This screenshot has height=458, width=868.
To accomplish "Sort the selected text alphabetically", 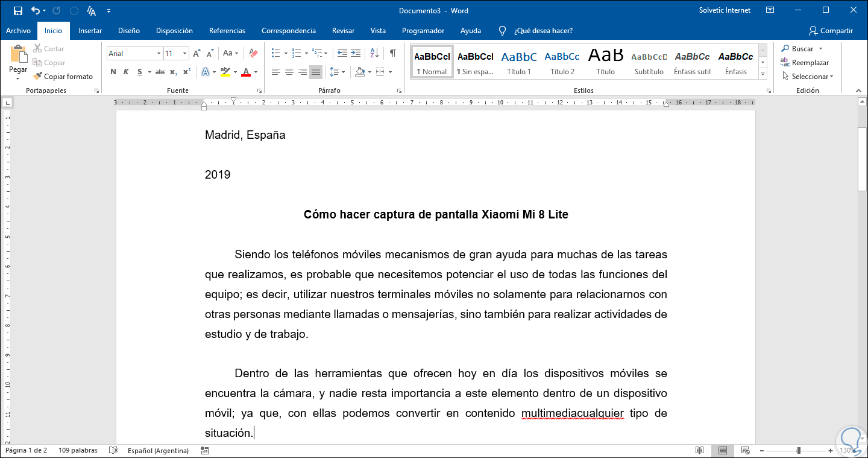I will coord(374,53).
